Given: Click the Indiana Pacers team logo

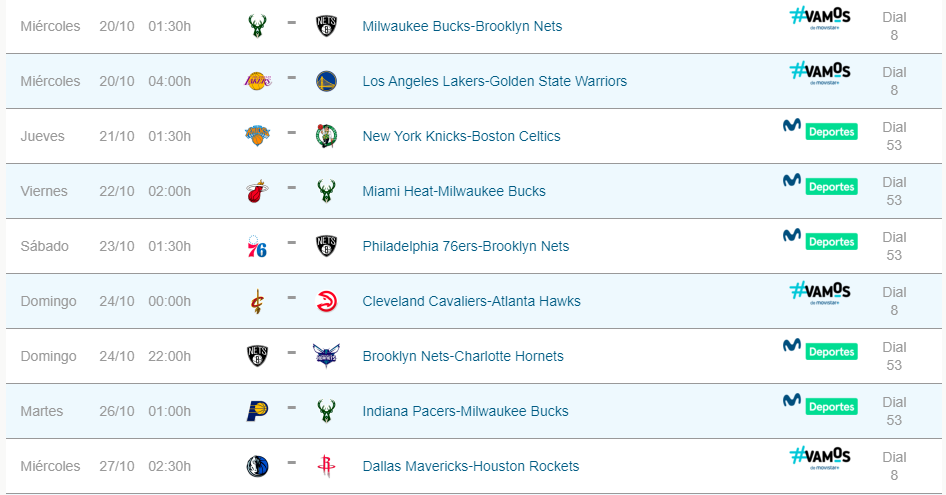Looking at the screenshot, I should click(257, 411).
